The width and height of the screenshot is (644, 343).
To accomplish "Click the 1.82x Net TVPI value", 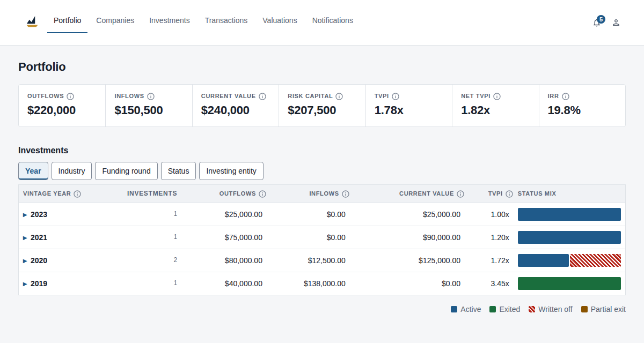I will click(475, 110).
